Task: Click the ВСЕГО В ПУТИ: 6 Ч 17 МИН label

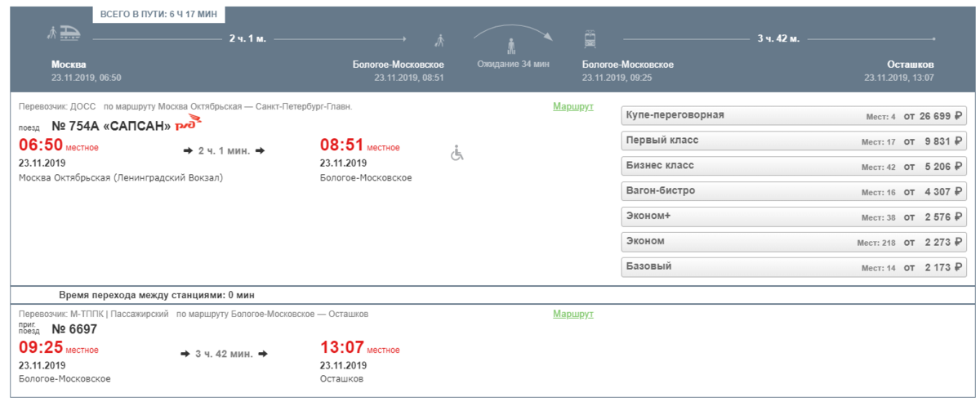Action: tap(159, 15)
